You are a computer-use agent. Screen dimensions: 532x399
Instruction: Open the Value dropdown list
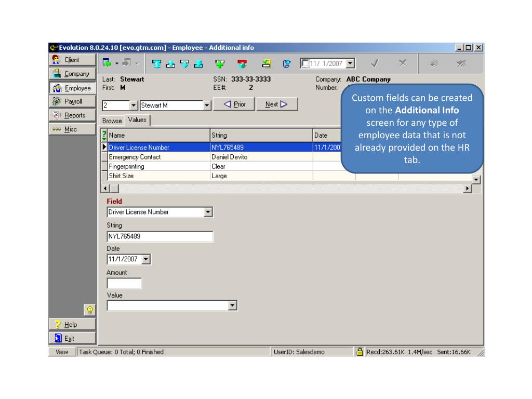(x=232, y=305)
